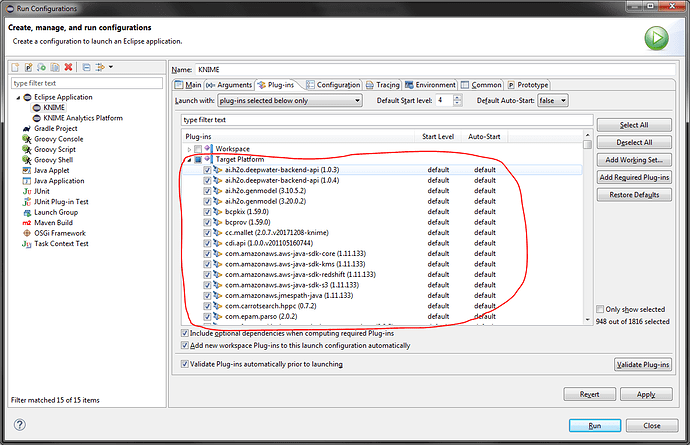The height and width of the screenshot is (445, 690).
Task: Increase Default Start level spinner
Action: [x=458, y=98]
